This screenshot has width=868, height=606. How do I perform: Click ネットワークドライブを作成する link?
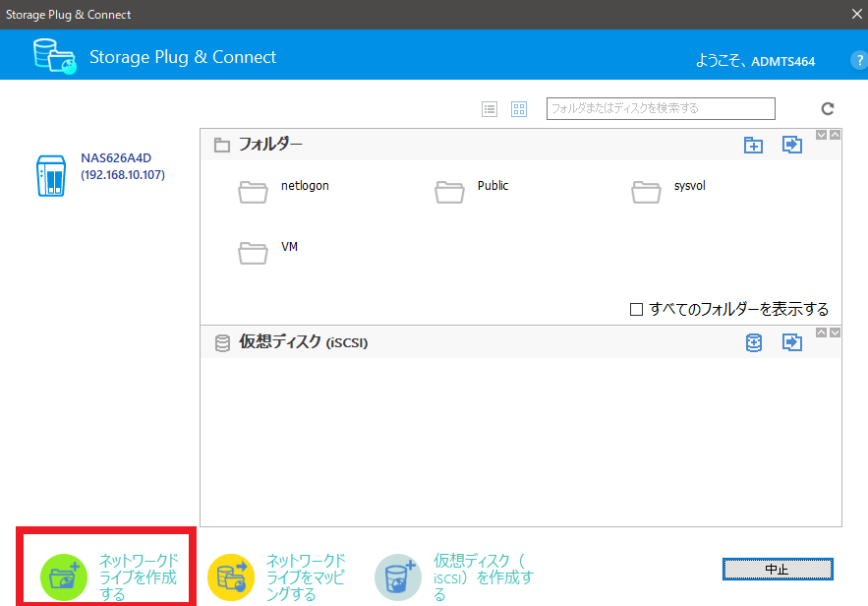(139, 577)
